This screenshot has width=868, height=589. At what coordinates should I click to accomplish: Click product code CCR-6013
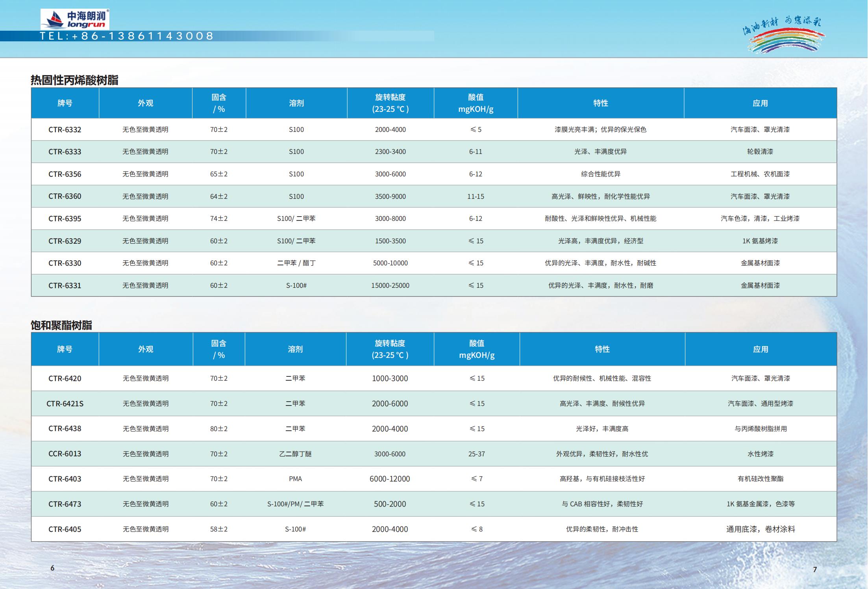point(65,454)
